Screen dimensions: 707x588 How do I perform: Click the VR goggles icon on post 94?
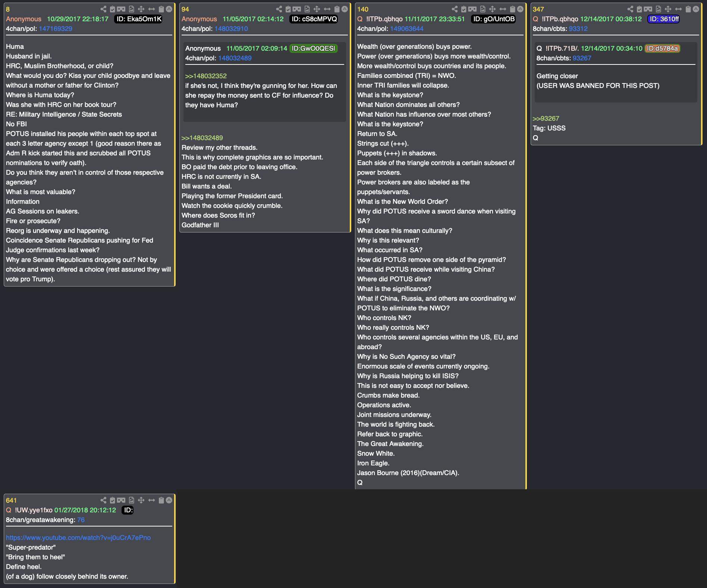pyautogui.click(x=297, y=9)
